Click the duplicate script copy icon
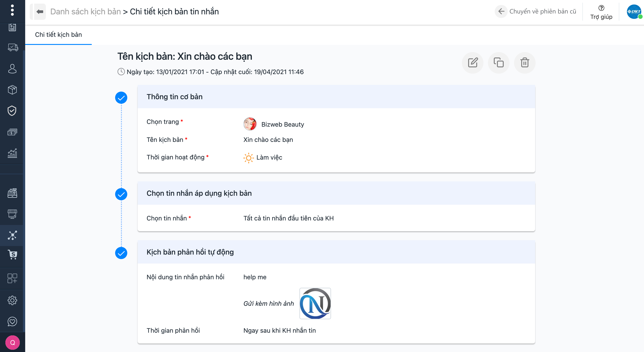The image size is (644, 352). (499, 63)
